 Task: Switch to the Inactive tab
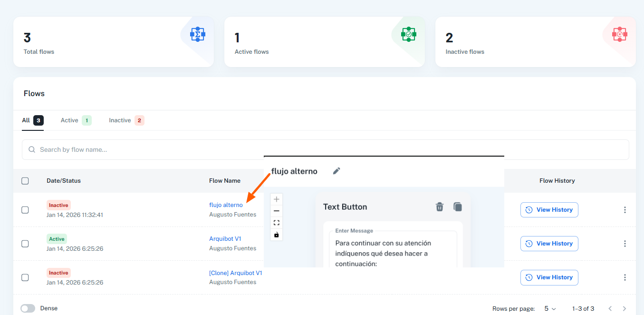click(x=120, y=120)
